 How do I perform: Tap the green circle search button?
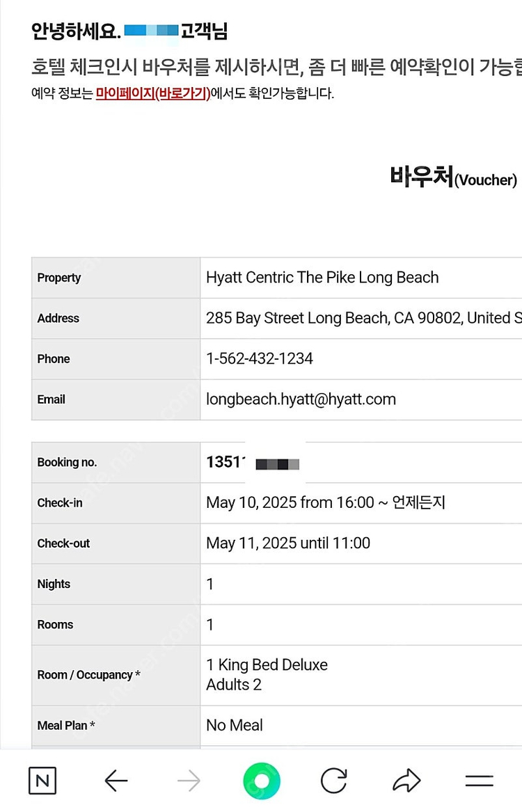(x=262, y=781)
